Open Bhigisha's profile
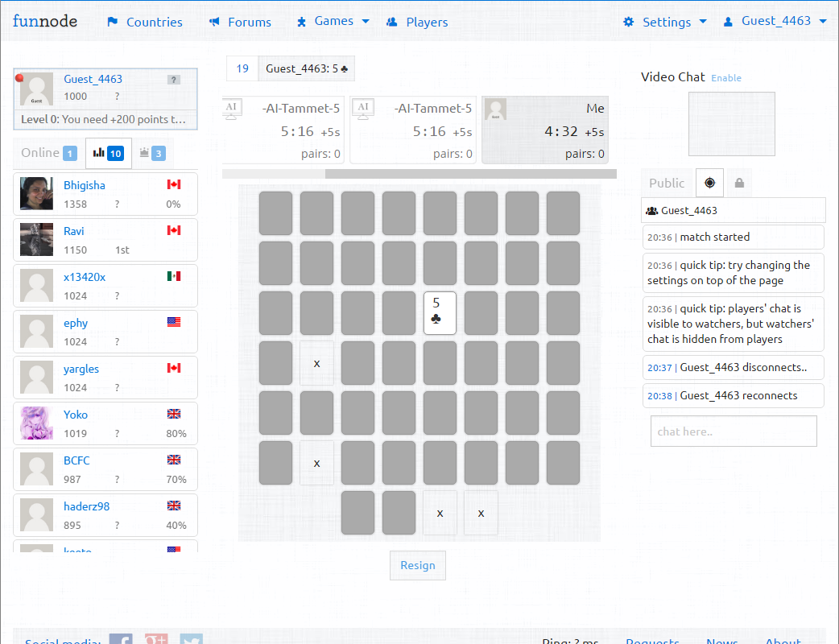Viewport: 839px width, 644px height. pyautogui.click(x=85, y=186)
